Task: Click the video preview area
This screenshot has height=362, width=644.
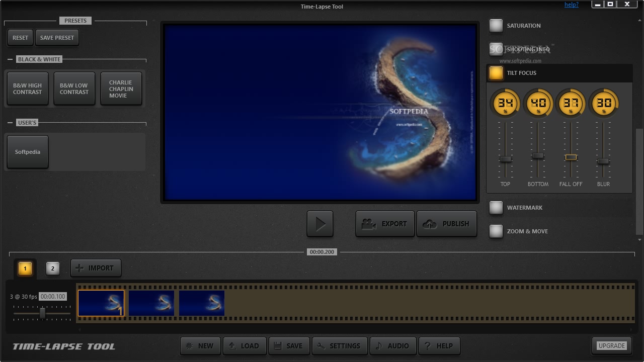Action: (320, 112)
